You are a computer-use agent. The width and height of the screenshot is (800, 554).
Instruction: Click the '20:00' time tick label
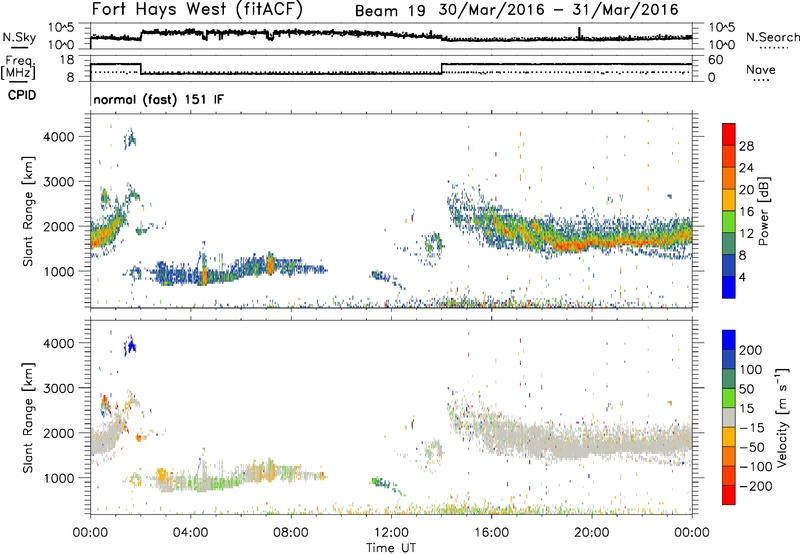pyautogui.click(x=591, y=533)
